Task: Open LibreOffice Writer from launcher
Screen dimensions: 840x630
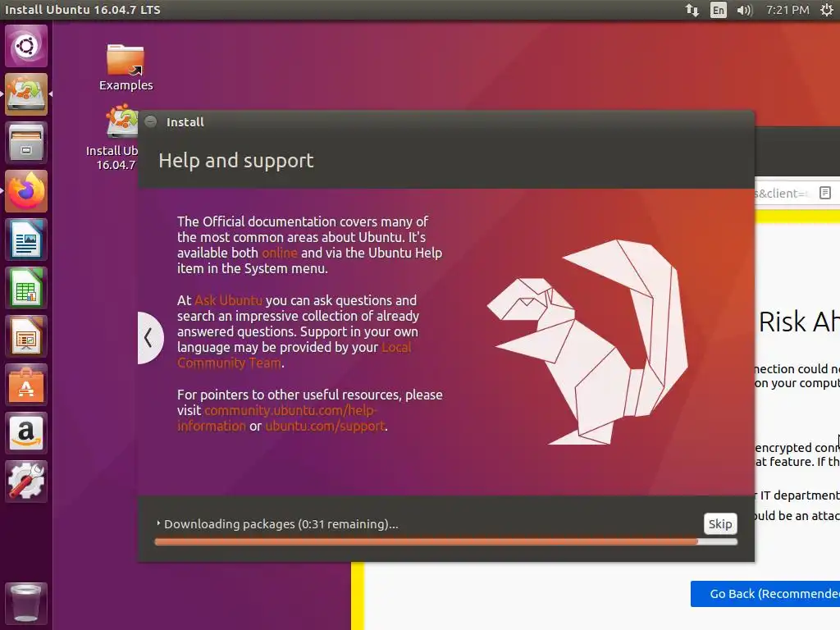Action: click(25, 240)
